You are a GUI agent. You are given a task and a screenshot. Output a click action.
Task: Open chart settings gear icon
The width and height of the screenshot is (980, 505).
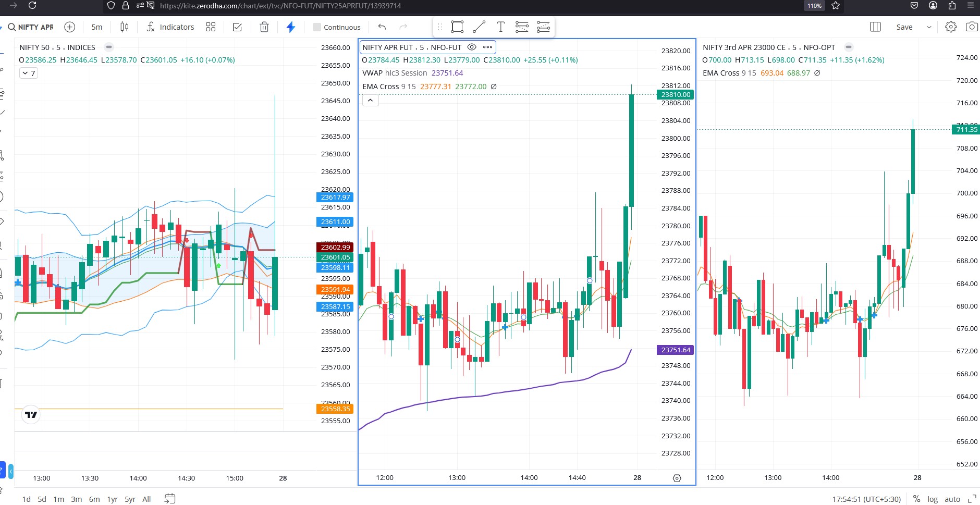click(951, 27)
